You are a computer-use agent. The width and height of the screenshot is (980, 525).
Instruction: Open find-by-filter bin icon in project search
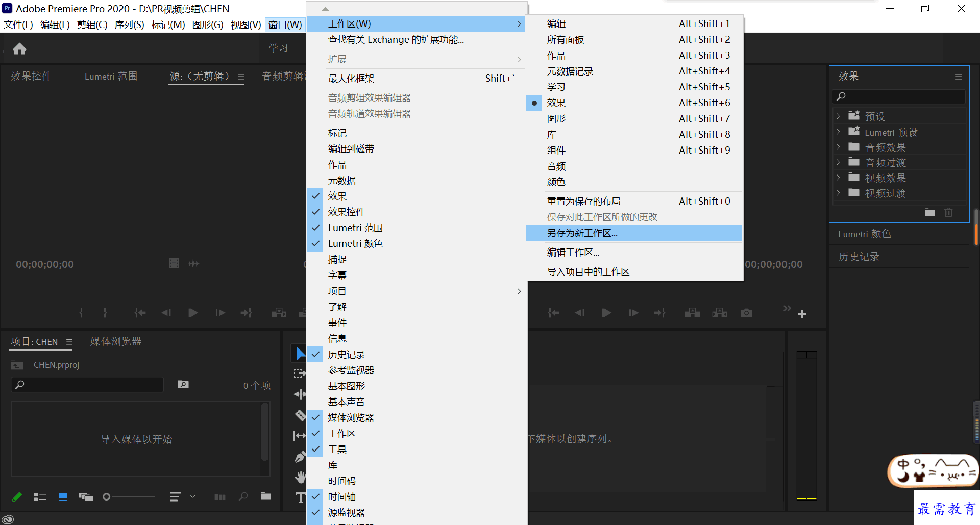183,384
